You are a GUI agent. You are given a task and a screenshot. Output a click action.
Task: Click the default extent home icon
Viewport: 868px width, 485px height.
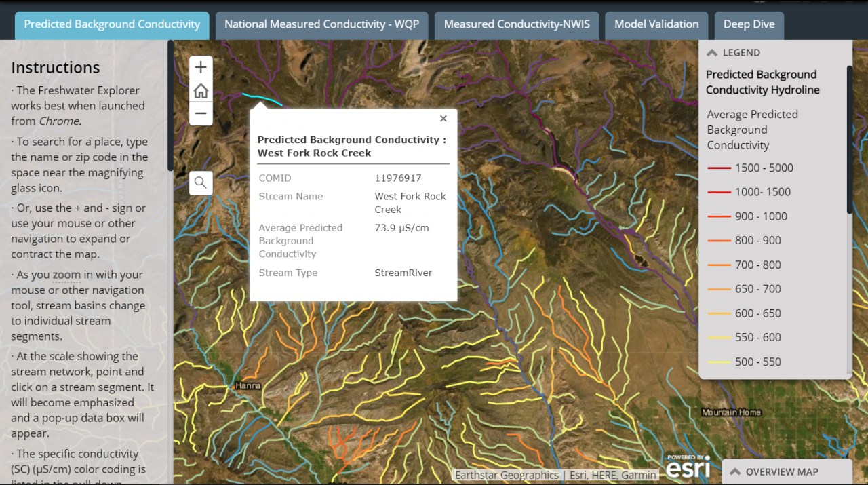(x=201, y=90)
